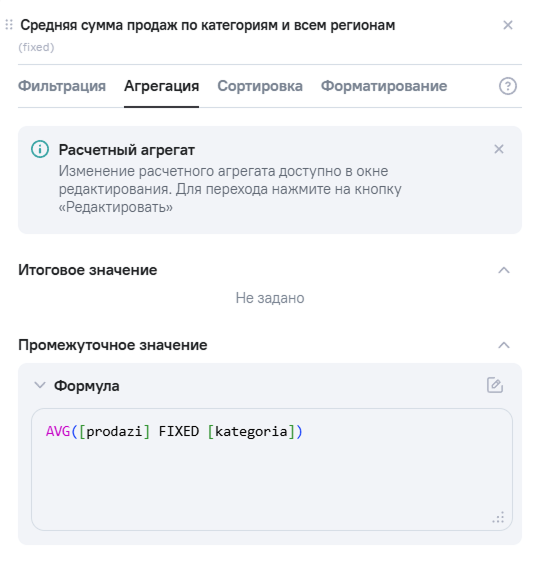Viewport: 537px width, 563px height.
Task: Open the Сортировка tab
Action: click(260, 86)
